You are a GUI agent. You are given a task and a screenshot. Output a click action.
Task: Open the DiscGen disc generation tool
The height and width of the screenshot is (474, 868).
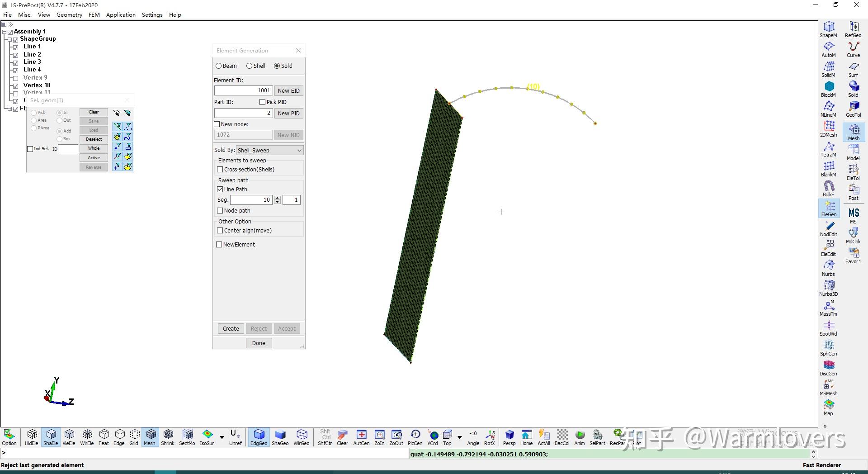[x=828, y=368]
